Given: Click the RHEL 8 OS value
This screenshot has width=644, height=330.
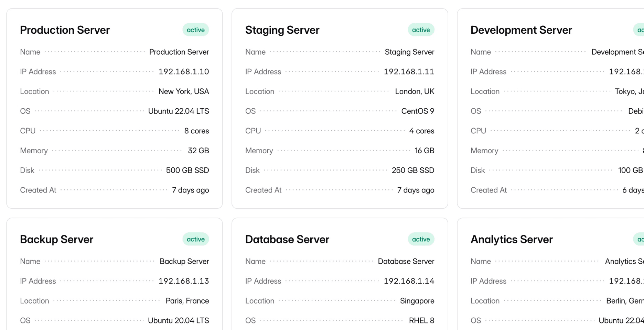Looking at the screenshot, I should (421, 321).
